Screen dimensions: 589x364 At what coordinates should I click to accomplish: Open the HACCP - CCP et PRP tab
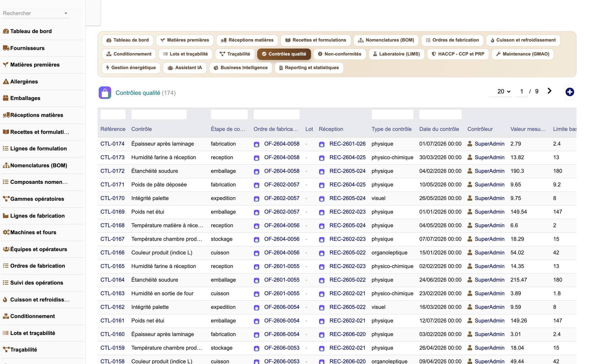[x=458, y=54]
